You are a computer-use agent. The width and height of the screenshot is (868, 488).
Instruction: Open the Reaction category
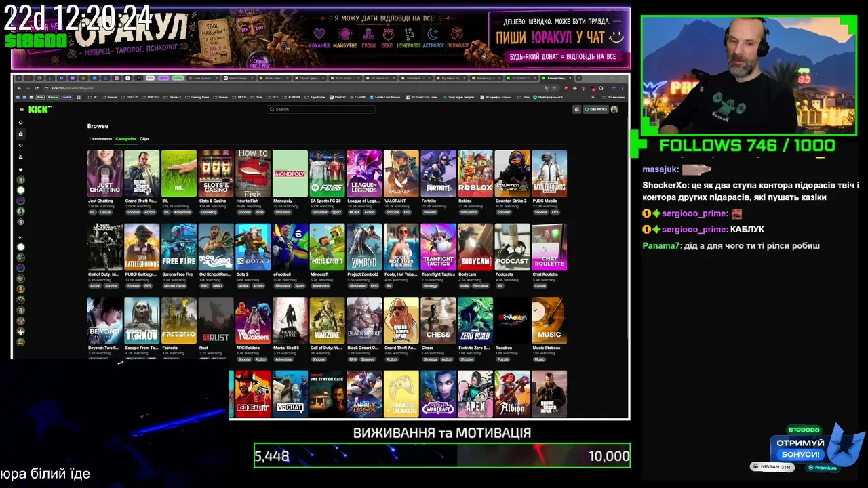click(x=512, y=321)
